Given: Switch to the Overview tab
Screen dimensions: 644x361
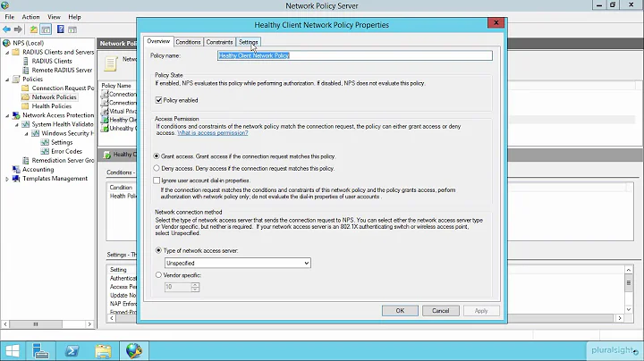Looking at the screenshot, I should [158, 41].
